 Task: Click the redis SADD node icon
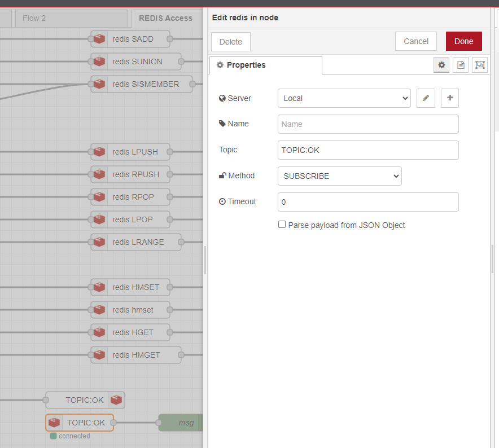99,39
